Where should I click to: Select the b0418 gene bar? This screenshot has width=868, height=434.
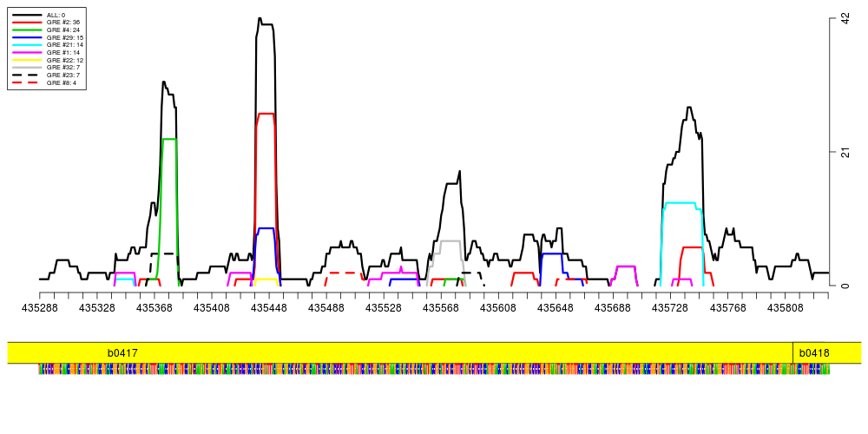click(x=827, y=352)
